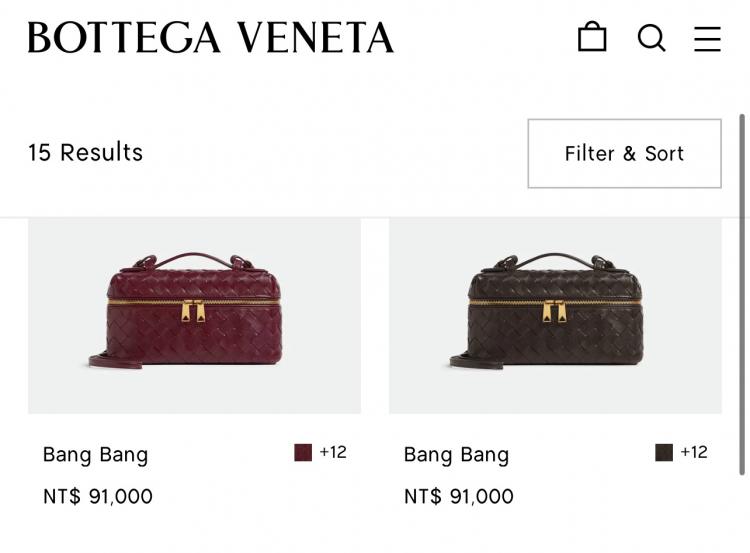Click the gold zipper on burgundy bag
750x553 pixels.
coord(193,311)
